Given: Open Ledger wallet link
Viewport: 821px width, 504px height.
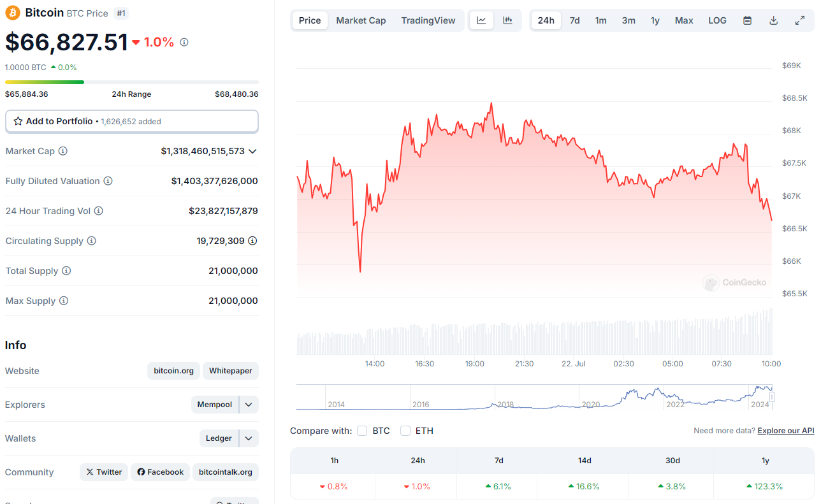Looking at the screenshot, I should (219, 438).
